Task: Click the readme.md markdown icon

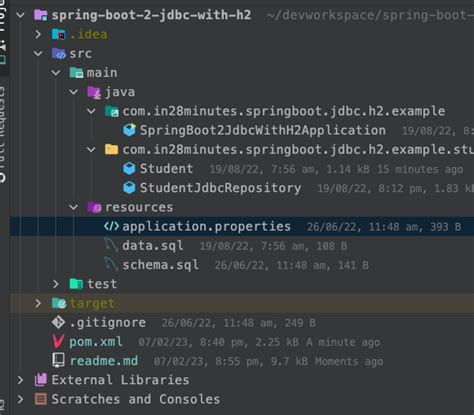Action: [58, 361]
